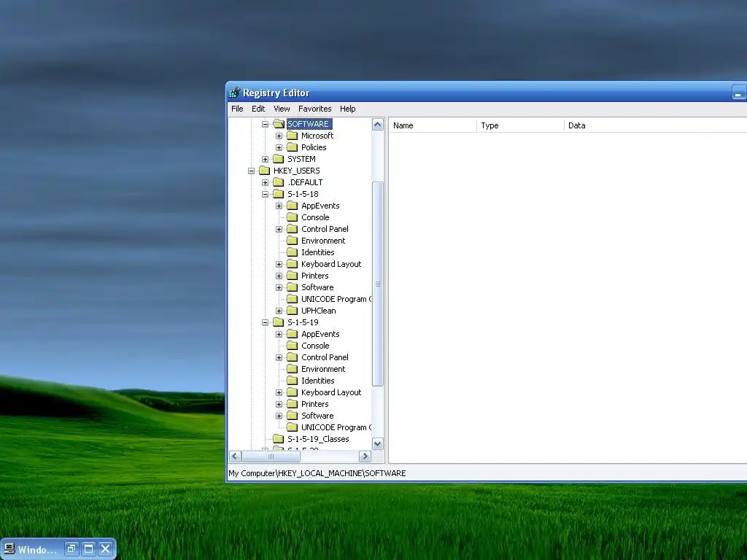Open the Edit menu
Image resolution: width=747 pixels, height=560 pixels.
tap(258, 109)
